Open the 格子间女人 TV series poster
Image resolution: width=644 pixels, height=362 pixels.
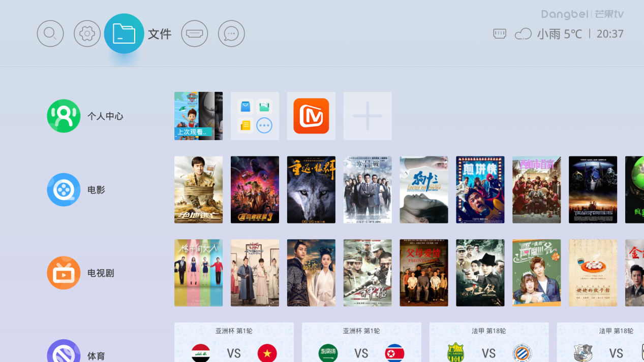pyautogui.click(x=198, y=273)
